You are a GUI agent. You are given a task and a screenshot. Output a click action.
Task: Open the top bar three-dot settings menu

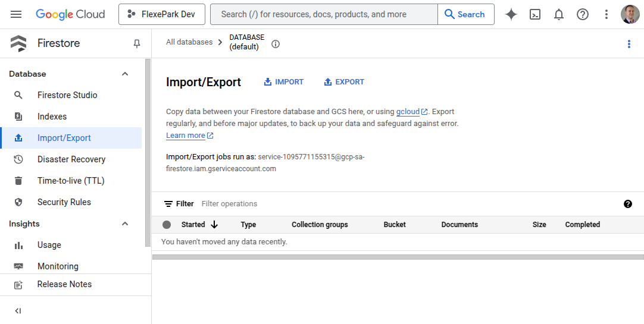(x=607, y=14)
